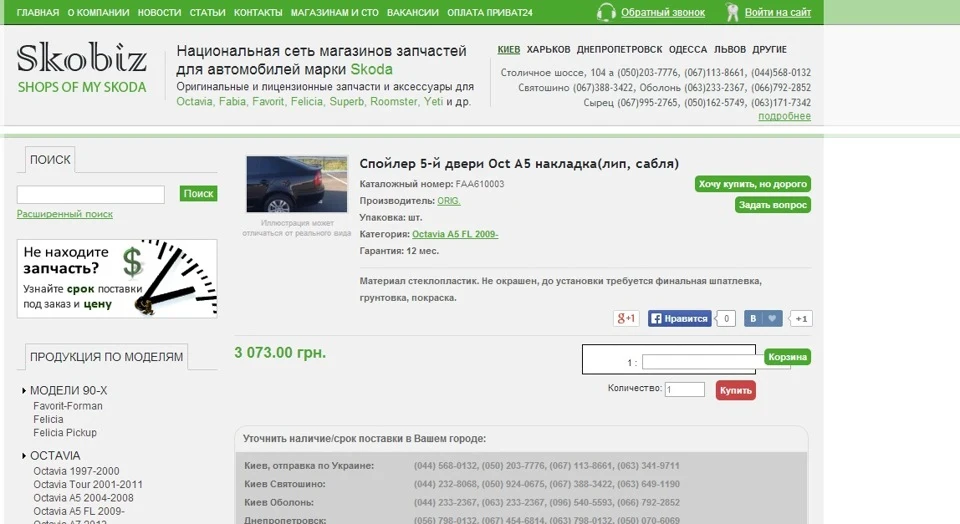The width and height of the screenshot is (960, 524).
Task: Click the Fabia link in the header
Action: pos(232,102)
